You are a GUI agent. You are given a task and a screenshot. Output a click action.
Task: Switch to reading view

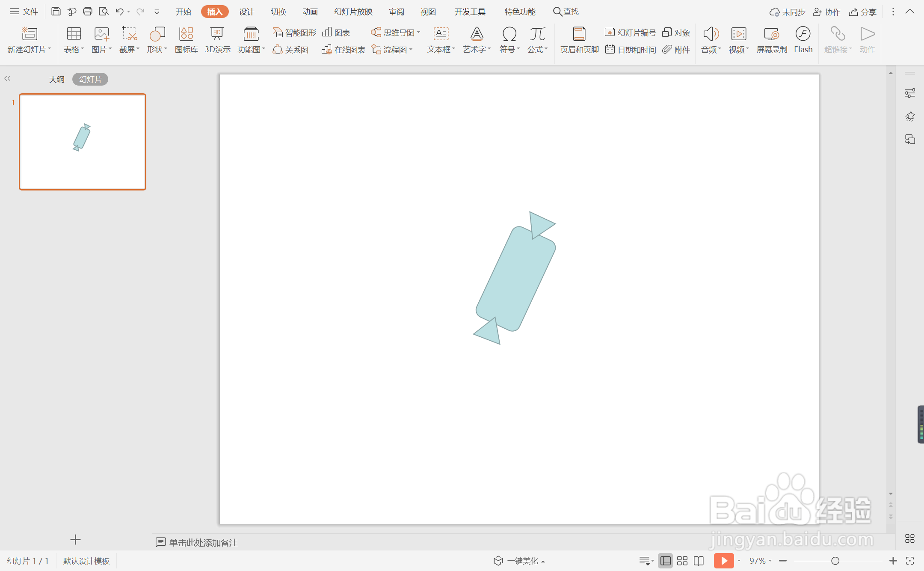coord(699,561)
